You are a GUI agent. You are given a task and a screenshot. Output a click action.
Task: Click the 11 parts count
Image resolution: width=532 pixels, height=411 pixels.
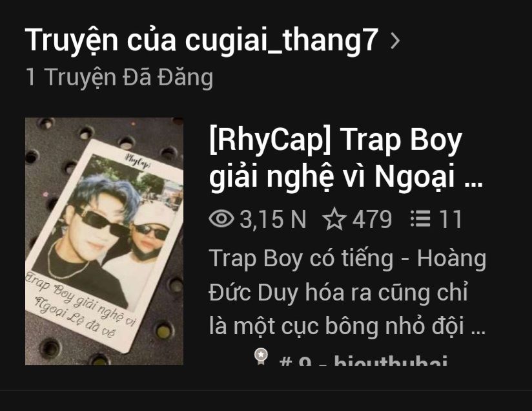(x=450, y=218)
